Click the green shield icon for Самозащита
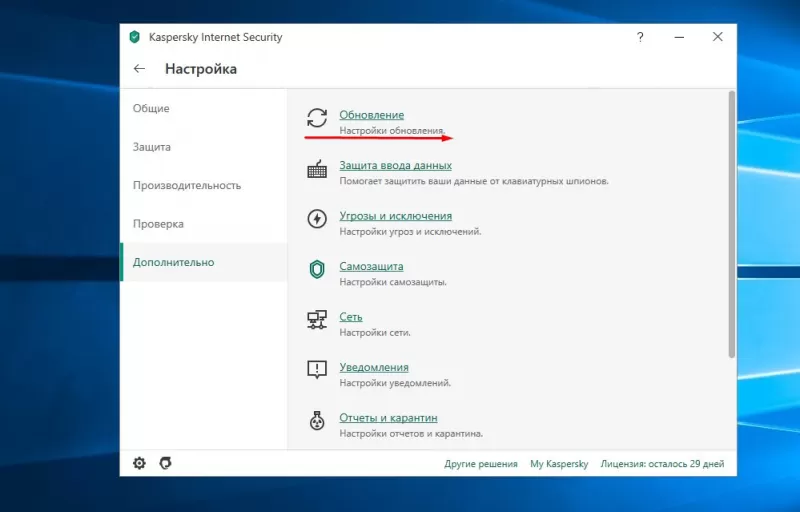The image size is (800, 512). tap(317, 269)
